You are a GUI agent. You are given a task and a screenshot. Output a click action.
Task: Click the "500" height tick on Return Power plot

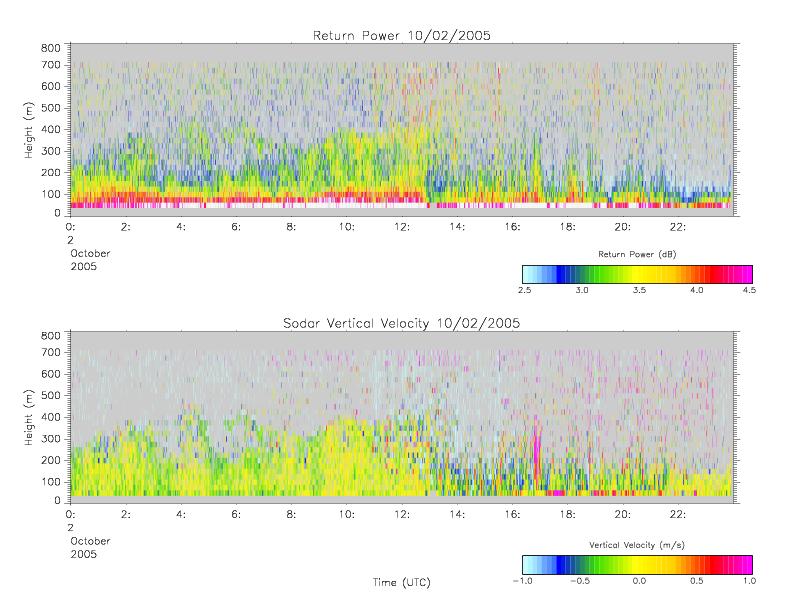pos(50,108)
